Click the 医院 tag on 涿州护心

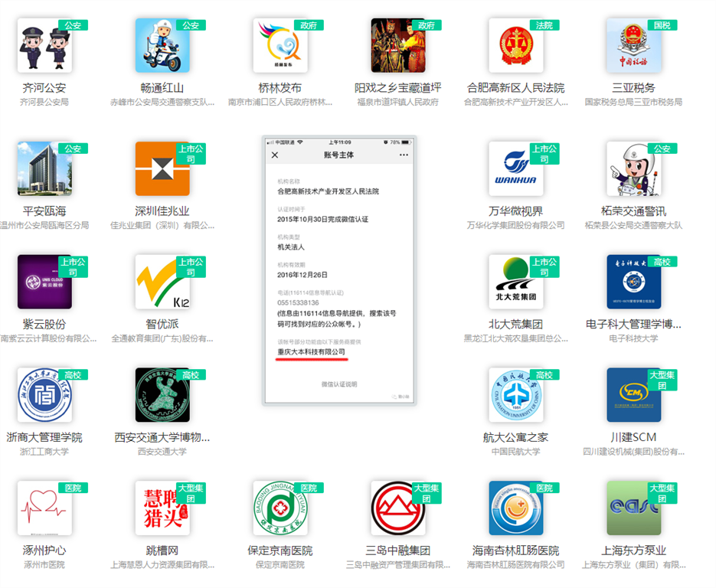click(73, 488)
